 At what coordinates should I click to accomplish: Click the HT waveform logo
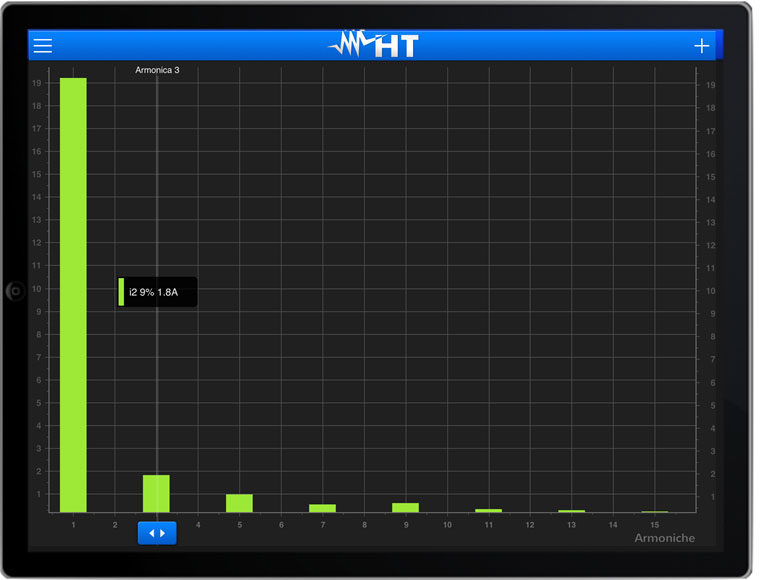(x=374, y=45)
